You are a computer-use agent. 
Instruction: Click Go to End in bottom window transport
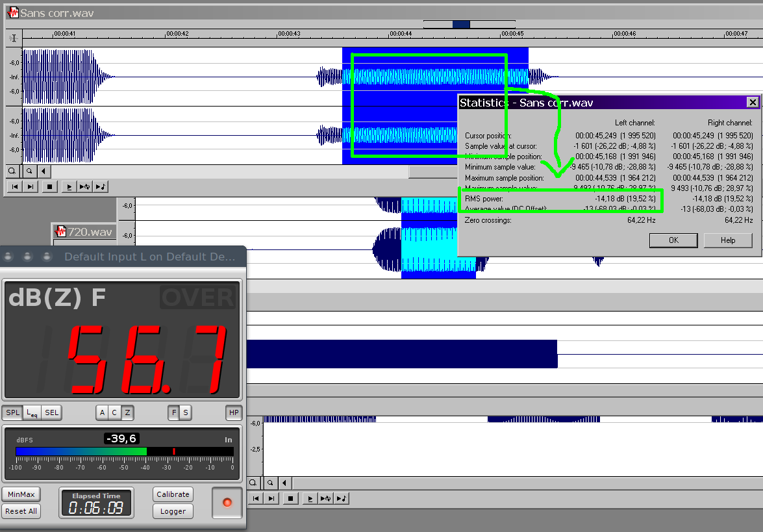(x=271, y=499)
